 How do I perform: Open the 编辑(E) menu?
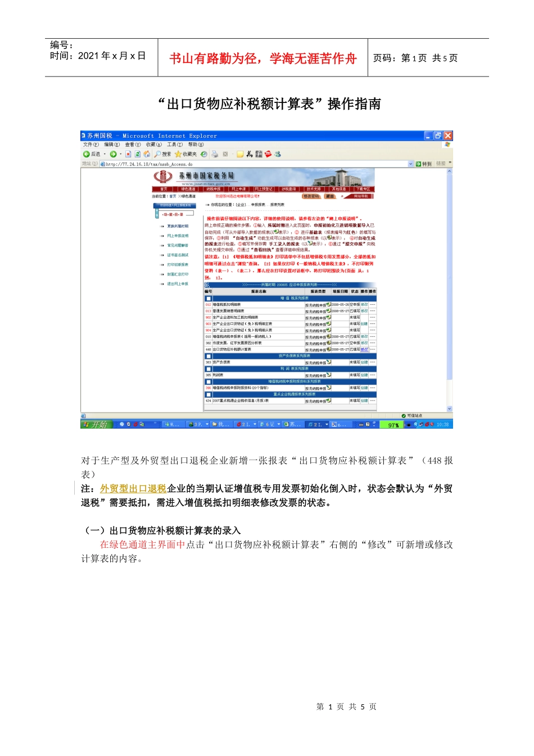[112, 145]
